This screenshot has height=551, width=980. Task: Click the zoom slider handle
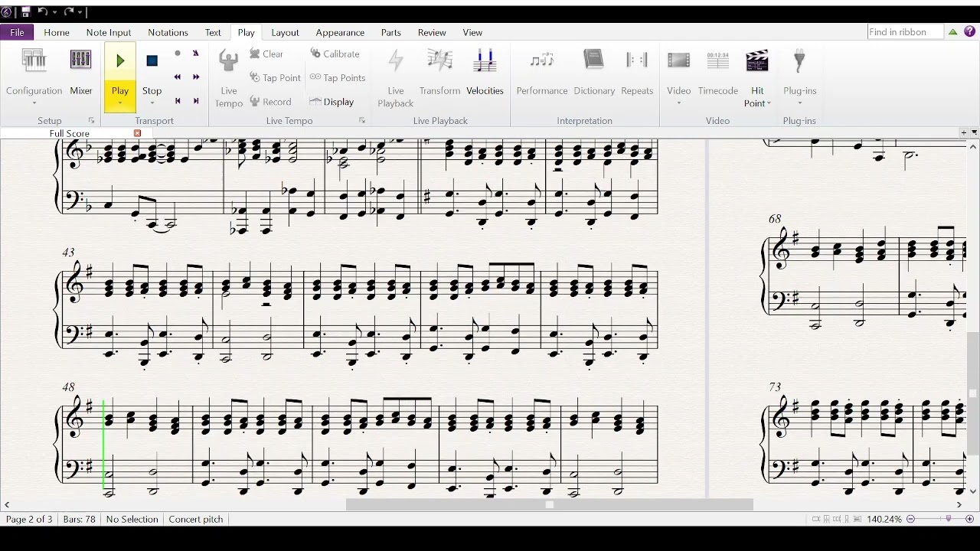pos(949,519)
